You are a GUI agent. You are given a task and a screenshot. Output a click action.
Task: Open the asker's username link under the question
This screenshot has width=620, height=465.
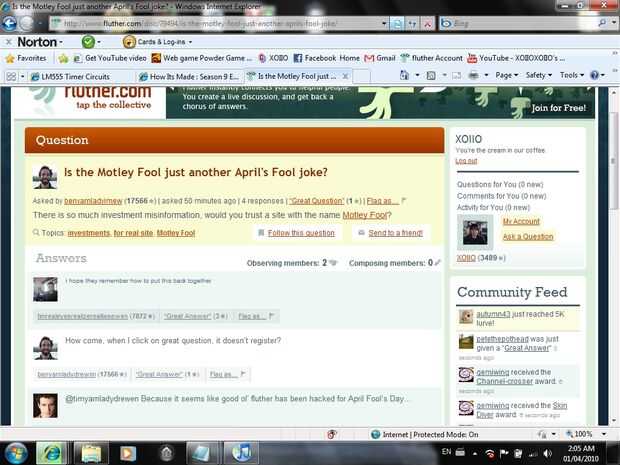93,201
